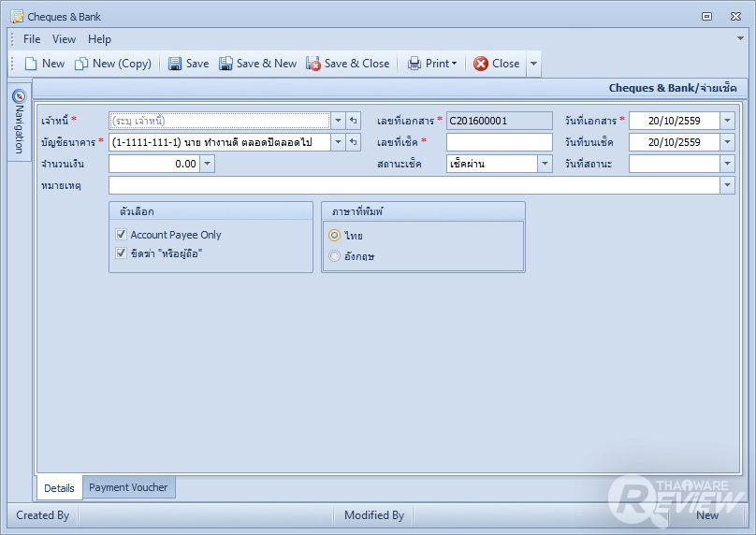The image size is (756, 535).
Task: Open the Help menu
Action: [99, 39]
